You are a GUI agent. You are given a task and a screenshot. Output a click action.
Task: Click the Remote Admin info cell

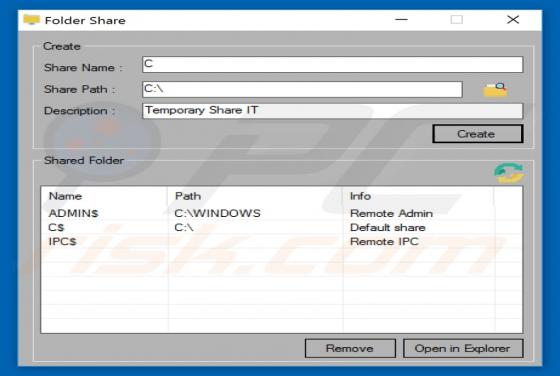pos(391,213)
